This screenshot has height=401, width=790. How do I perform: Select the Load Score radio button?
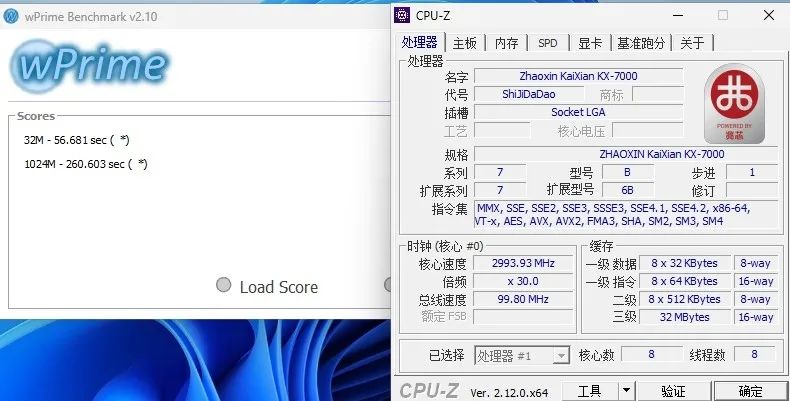224,286
